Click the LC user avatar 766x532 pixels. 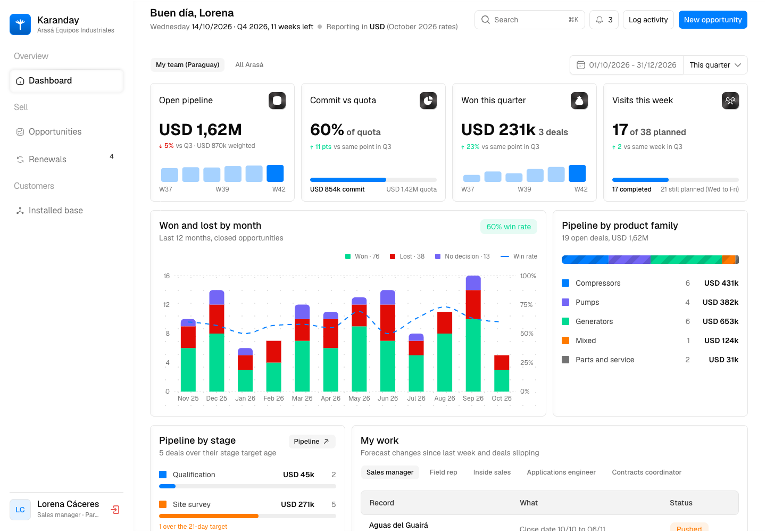(20, 510)
